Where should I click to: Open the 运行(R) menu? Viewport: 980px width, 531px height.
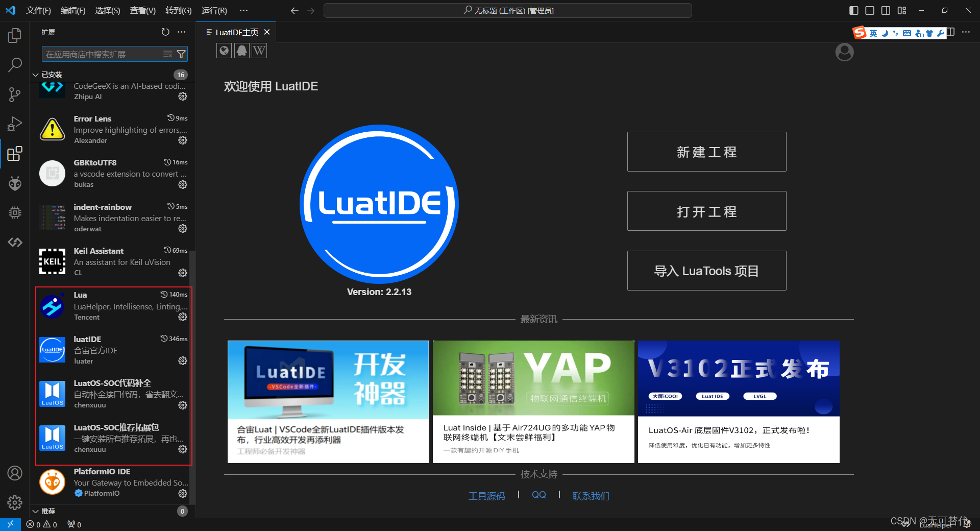pyautogui.click(x=214, y=10)
